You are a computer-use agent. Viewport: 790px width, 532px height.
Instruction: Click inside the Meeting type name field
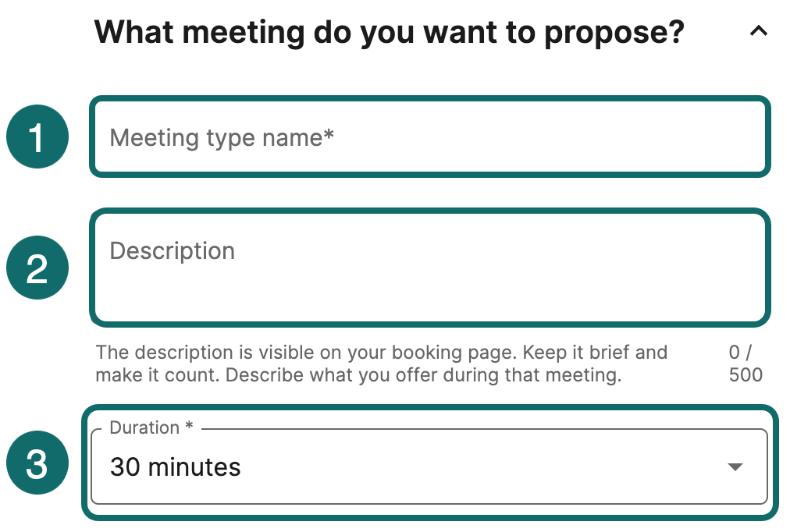click(x=432, y=137)
